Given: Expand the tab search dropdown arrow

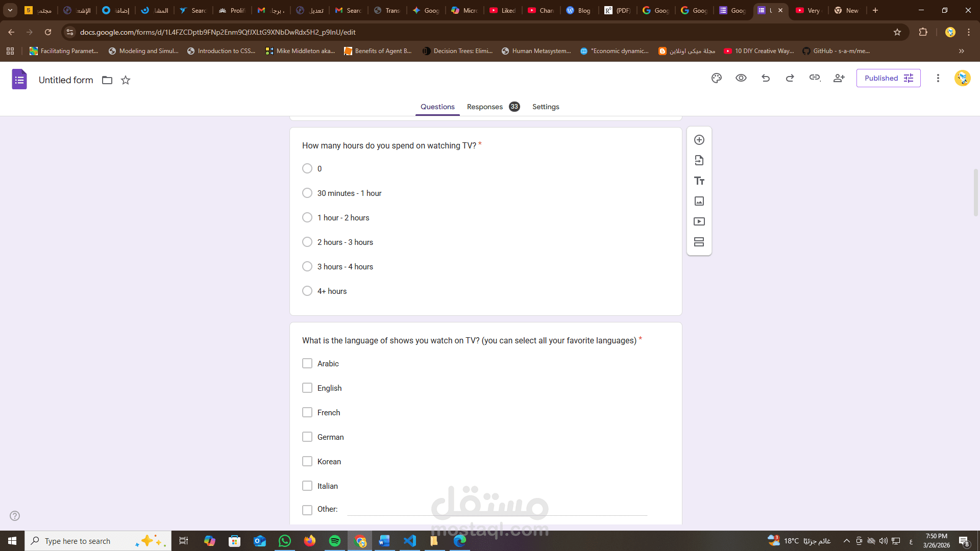Looking at the screenshot, I should [10, 10].
